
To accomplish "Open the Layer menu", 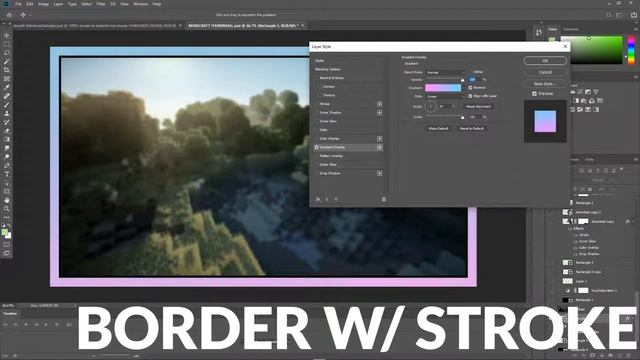I will 58,4.
